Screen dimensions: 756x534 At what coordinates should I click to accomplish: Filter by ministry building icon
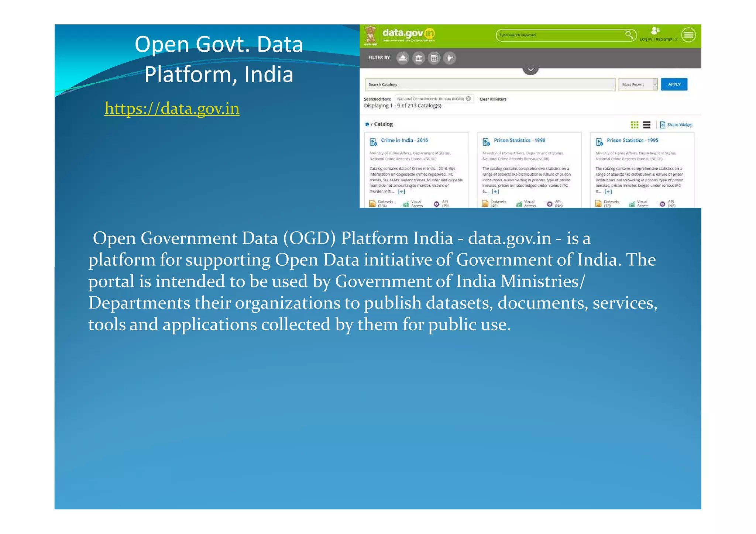pyautogui.click(x=419, y=58)
